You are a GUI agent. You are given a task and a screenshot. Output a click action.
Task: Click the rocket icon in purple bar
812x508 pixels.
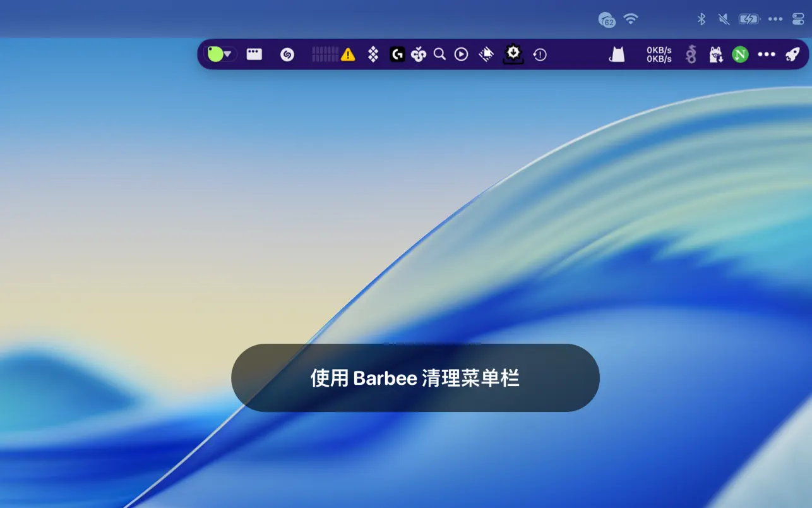tap(792, 55)
